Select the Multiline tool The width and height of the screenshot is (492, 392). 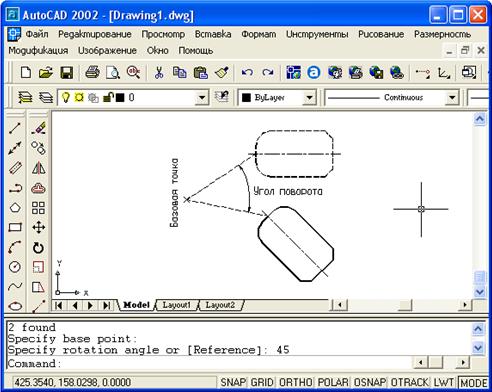coord(15,168)
